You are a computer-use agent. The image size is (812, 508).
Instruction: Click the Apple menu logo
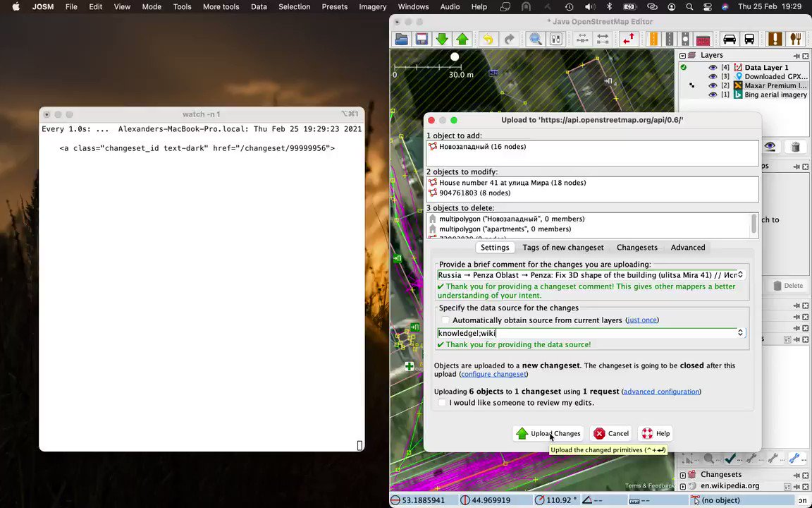pyautogui.click(x=16, y=7)
